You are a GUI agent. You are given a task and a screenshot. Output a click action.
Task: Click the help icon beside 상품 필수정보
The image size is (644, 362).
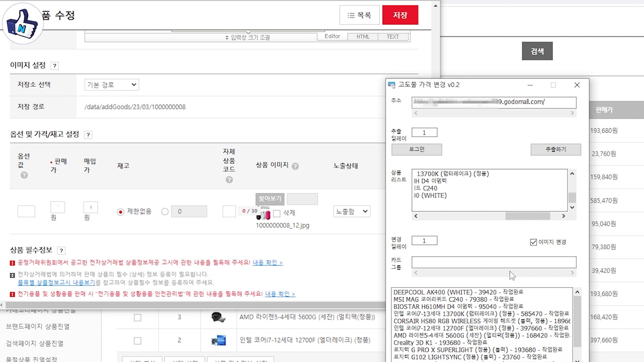click(61, 250)
